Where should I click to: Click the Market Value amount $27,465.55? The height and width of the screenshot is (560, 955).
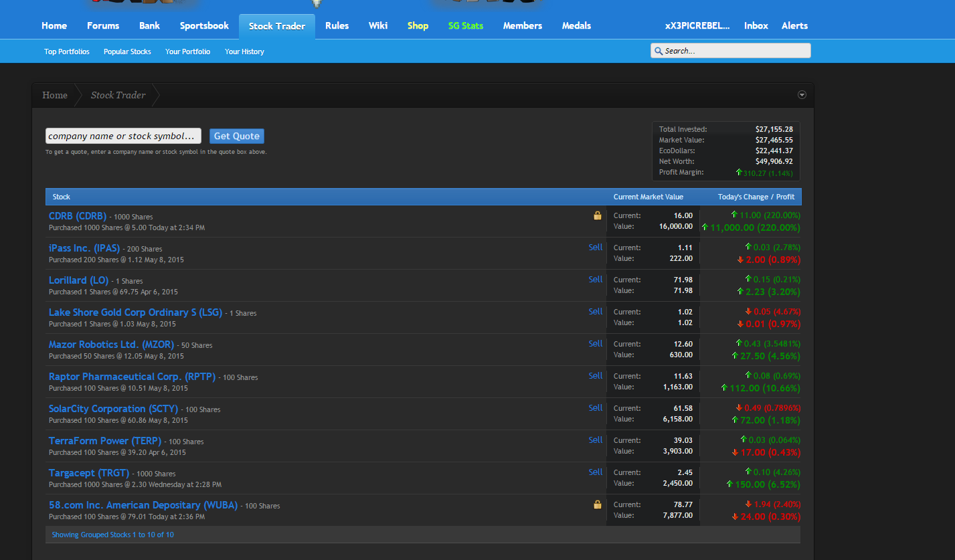pyautogui.click(x=774, y=140)
